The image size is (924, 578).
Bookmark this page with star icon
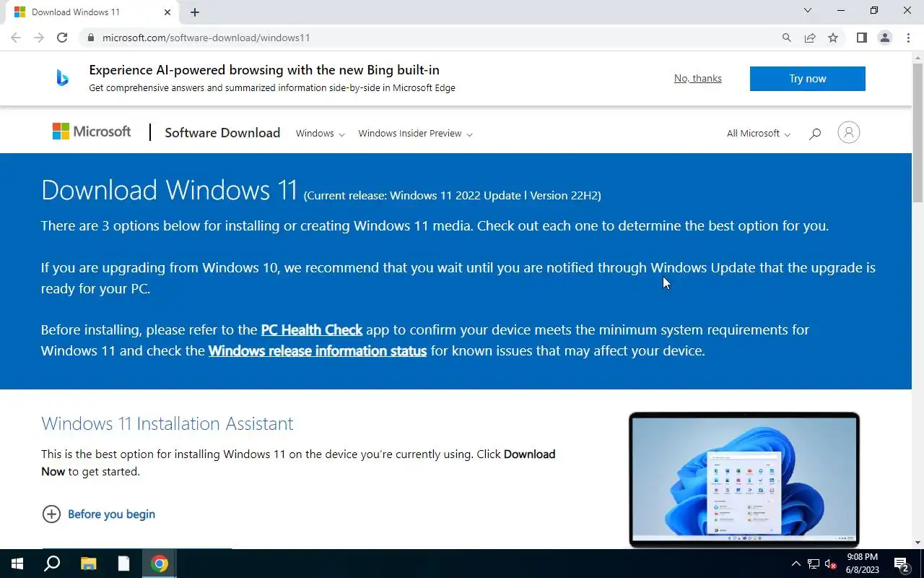pyautogui.click(x=833, y=38)
